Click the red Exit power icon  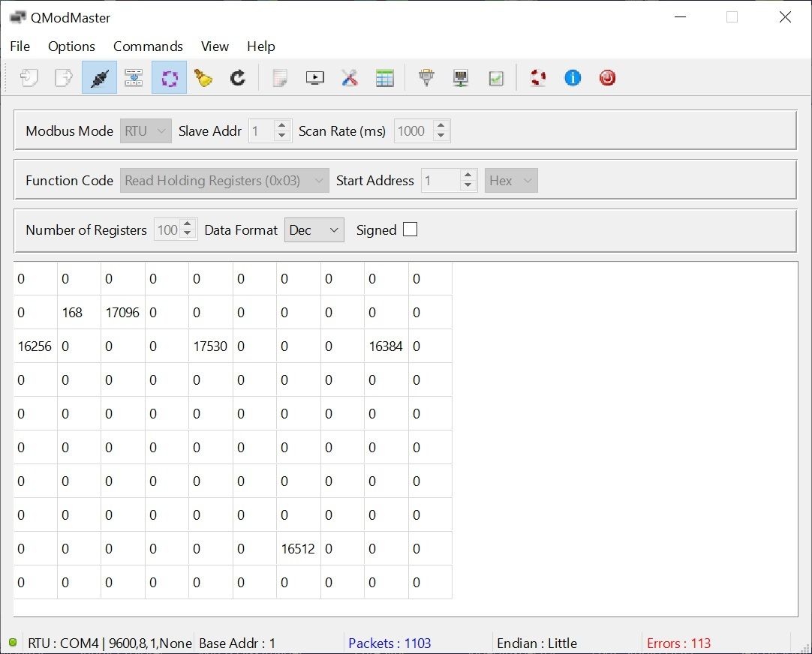click(607, 77)
